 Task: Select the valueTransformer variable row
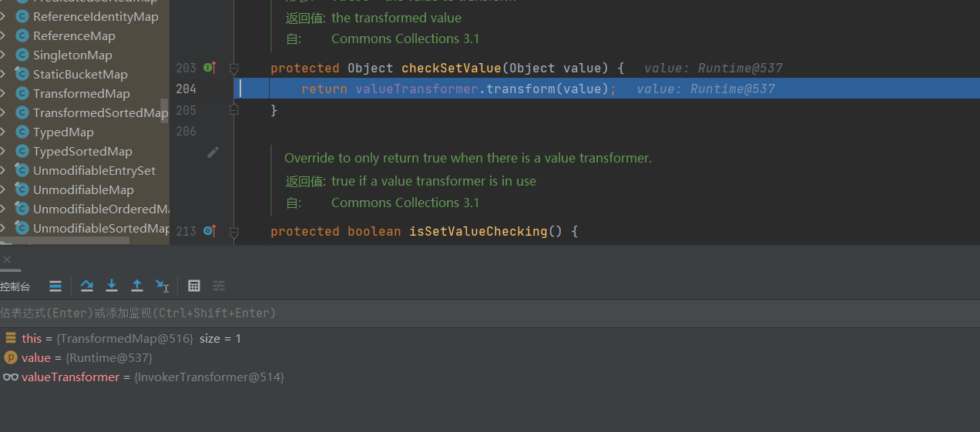click(71, 377)
